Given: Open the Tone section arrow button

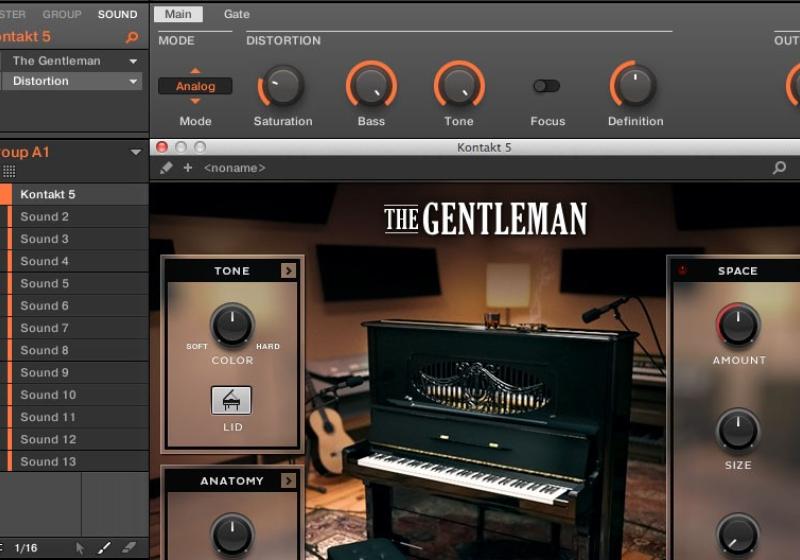Looking at the screenshot, I should click(288, 271).
